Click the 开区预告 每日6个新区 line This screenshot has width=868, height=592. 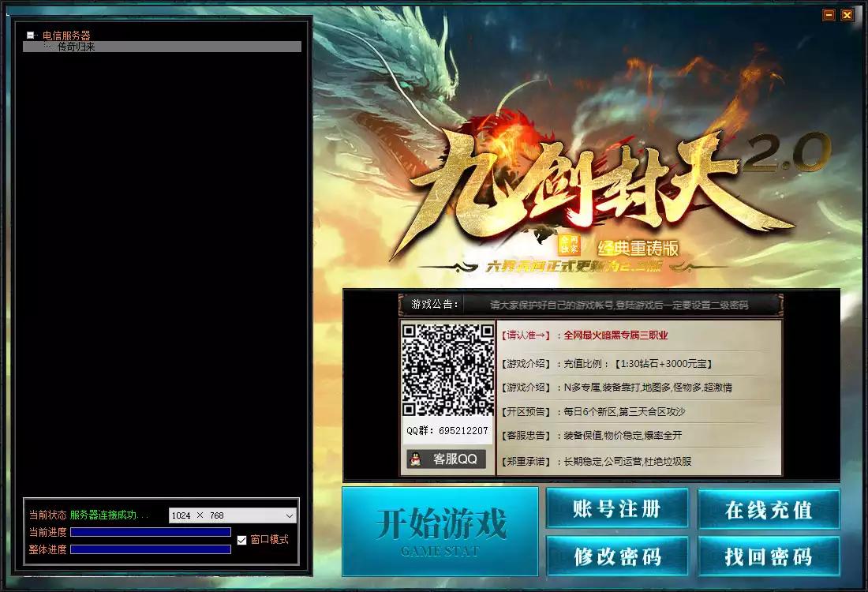[x=593, y=412]
